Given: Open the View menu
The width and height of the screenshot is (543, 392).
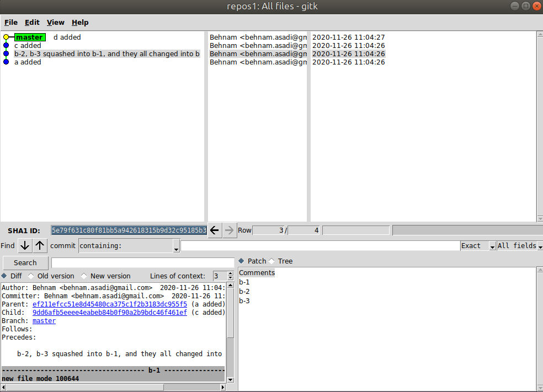Looking at the screenshot, I should click(x=56, y=23).
